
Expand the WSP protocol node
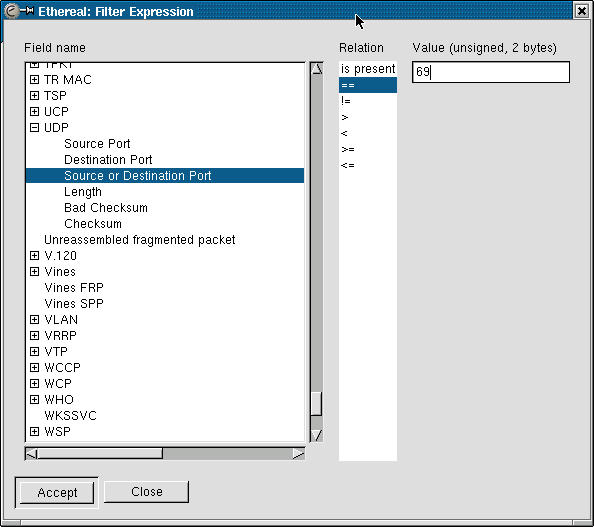click(x=34, y=432)
